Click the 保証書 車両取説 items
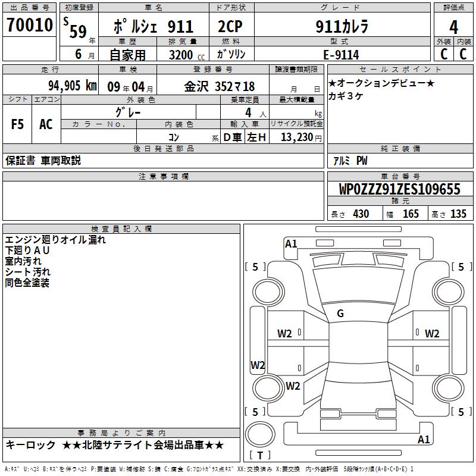Image resolution: width=476 pixels, height=476 pixels. [43, 160]
